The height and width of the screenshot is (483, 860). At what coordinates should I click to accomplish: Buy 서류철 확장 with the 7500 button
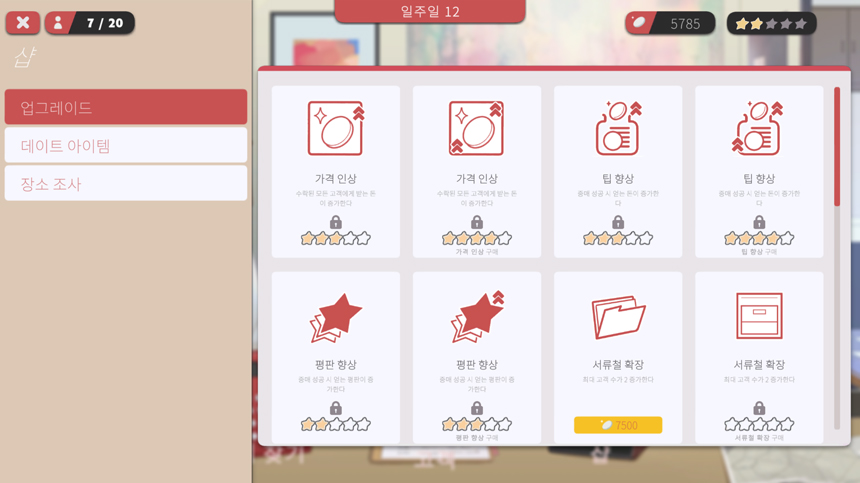point(618,425)
